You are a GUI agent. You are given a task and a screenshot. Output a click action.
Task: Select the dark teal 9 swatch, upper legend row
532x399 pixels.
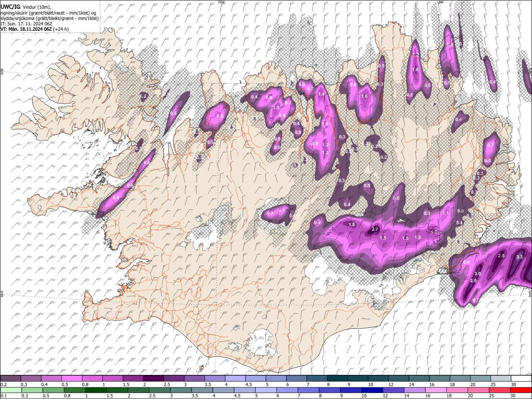(x=358, y=379)
